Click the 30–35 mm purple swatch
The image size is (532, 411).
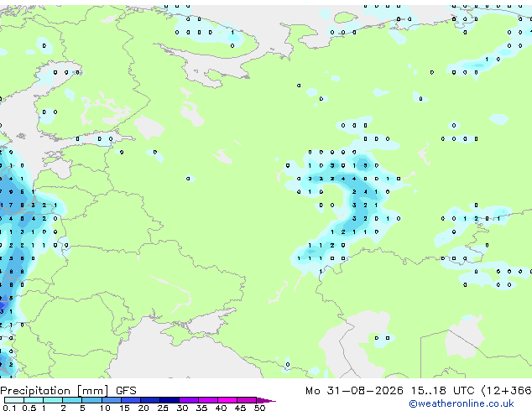click(189, 400)
